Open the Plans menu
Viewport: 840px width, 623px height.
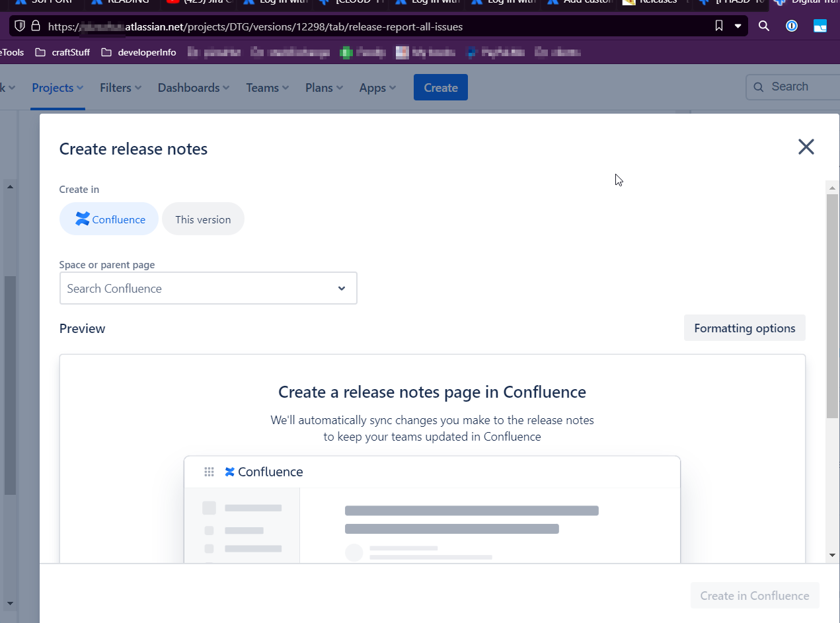tap(324, 87)
